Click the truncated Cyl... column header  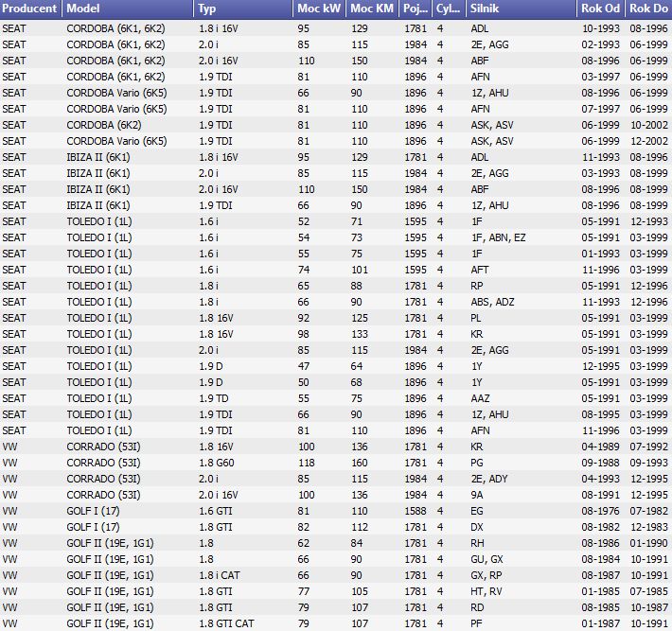[449, 9]
